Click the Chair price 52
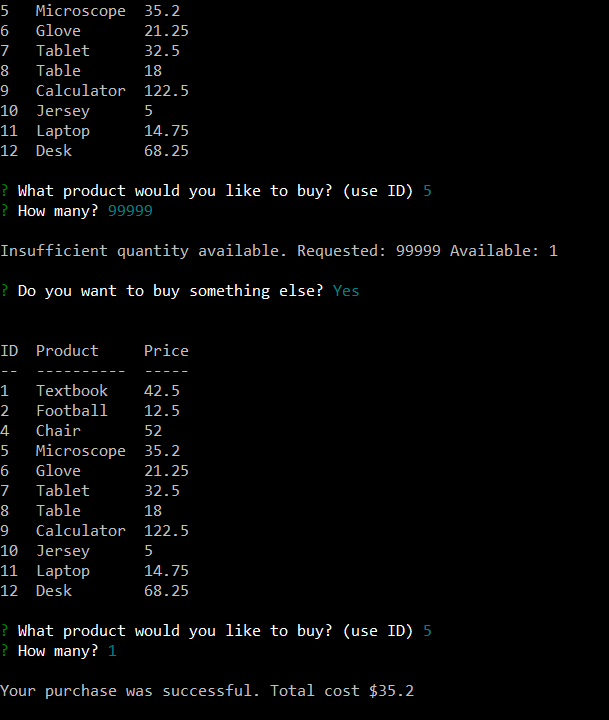The width and height of the screenshot is (609, 720). tap(153, 431)
